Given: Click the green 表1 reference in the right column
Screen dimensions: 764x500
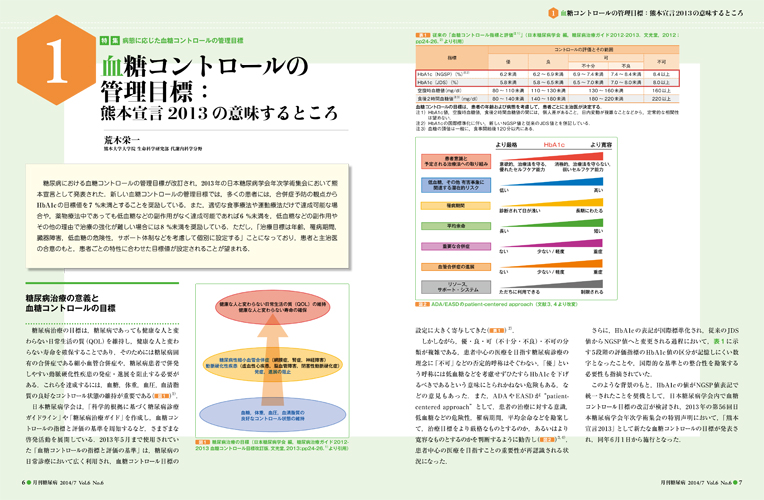Looking at the screenshot, I should (719, 341).
